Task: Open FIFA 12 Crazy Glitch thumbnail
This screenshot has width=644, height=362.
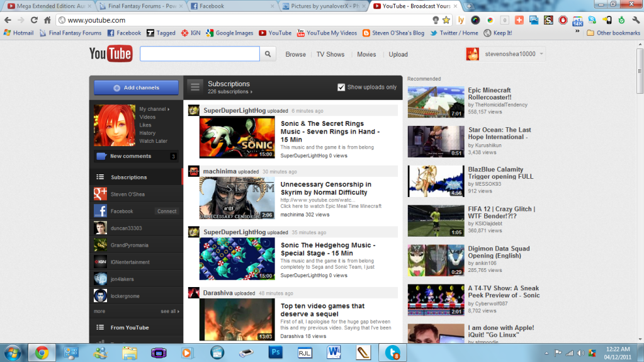Action: pos(436,220)
